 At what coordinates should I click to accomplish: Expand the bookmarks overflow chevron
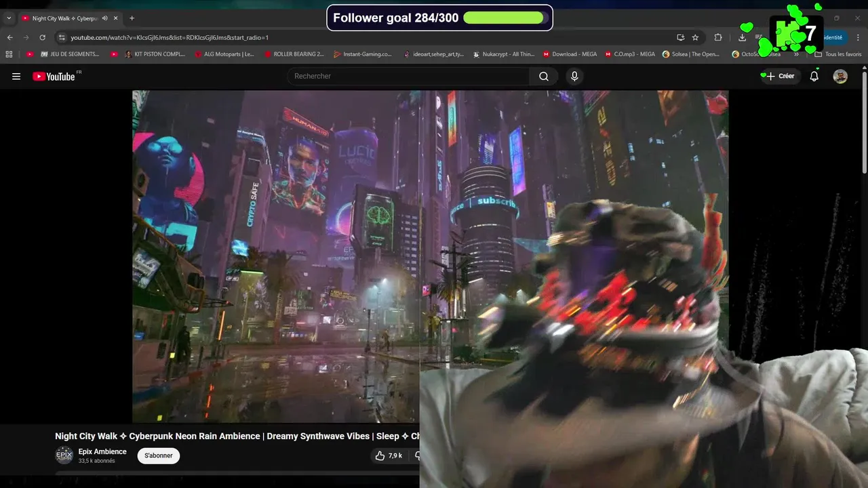pos(796,54)
